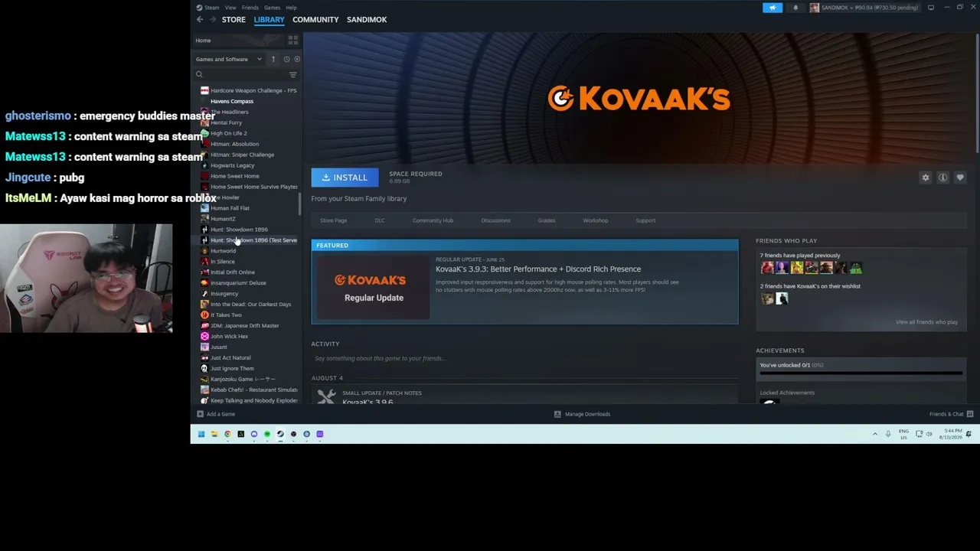Click the ready-to-play filter icon in library sidebar
The height and width of the screenshot is (551, 980).
pos(296,59)
